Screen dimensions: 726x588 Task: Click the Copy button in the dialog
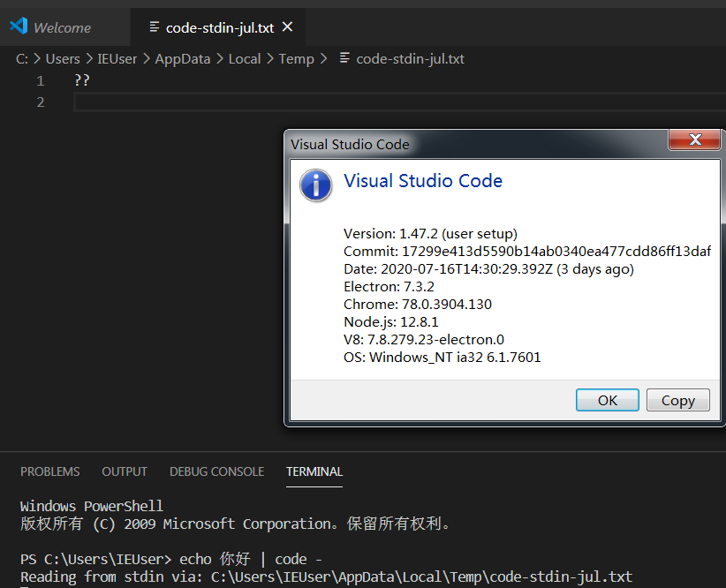click(x=677, y=399)
